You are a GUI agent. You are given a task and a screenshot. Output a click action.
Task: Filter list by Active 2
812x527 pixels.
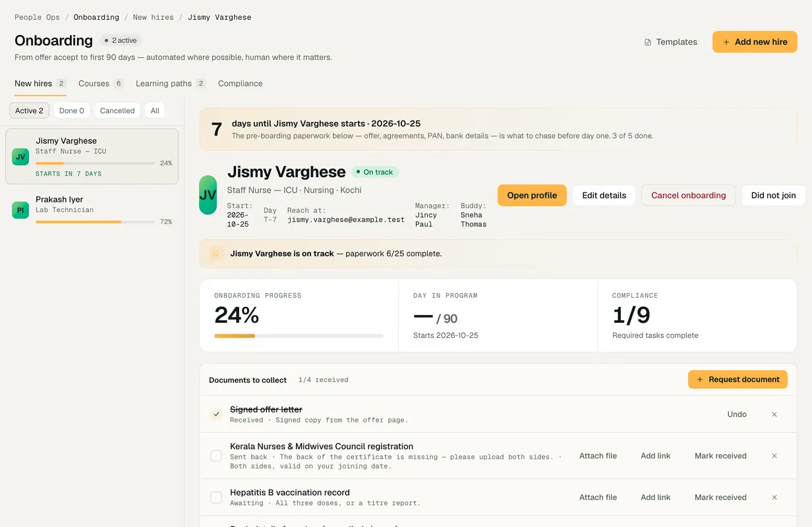[29, 111]
